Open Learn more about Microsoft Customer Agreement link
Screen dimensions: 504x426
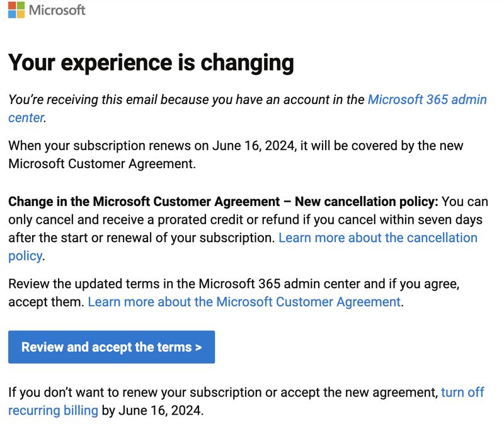click(244, 302)
